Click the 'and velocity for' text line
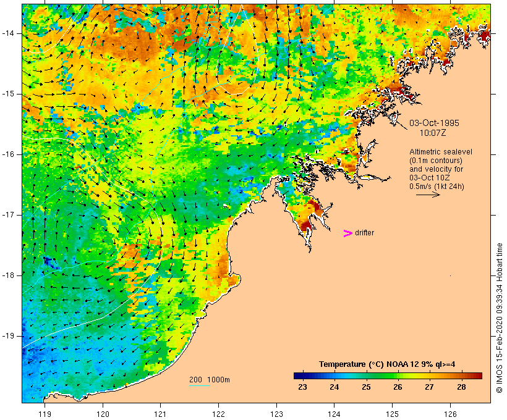The image size is (507, 420). pos(436,169)
